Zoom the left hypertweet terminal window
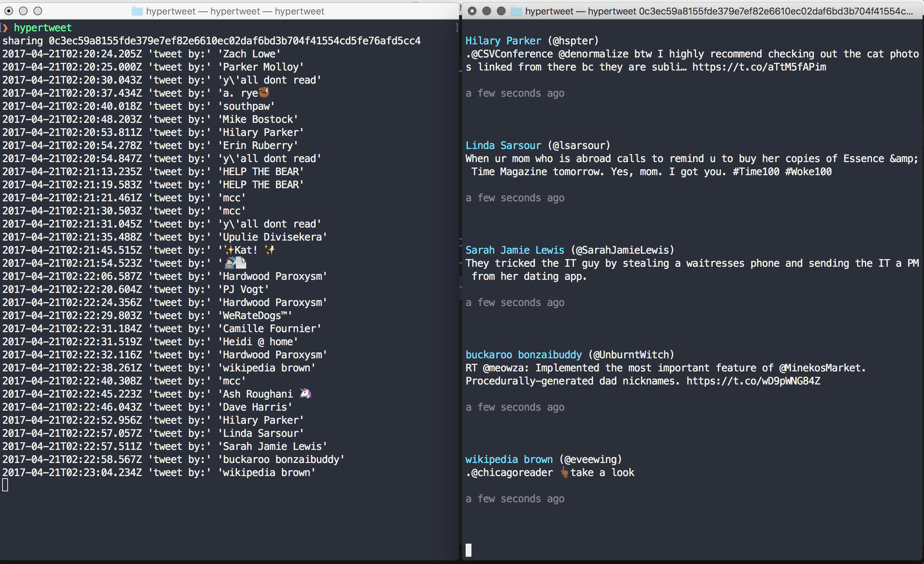 (38, 11)
